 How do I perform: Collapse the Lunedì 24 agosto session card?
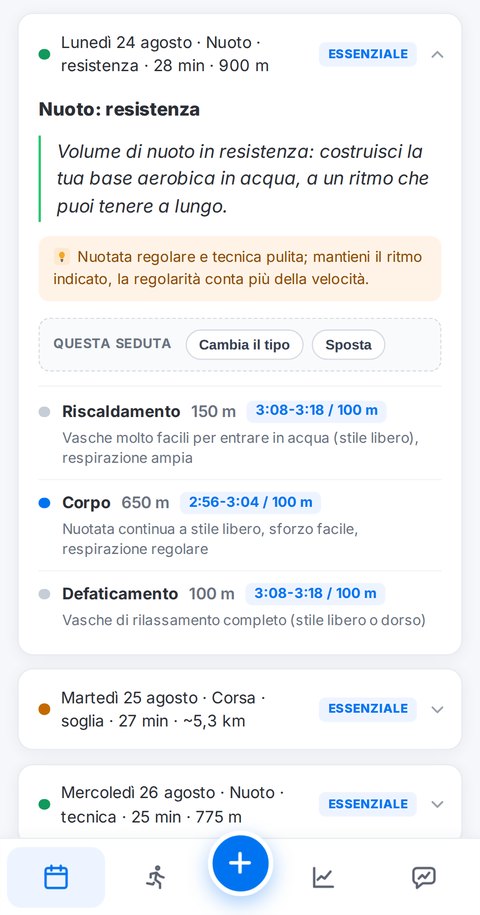pyautogui.click(x=437, y=54)
